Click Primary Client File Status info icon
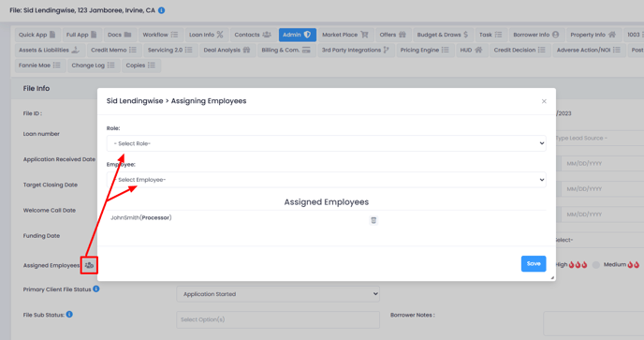Screen dimensions: 644x340 [96, 289]
